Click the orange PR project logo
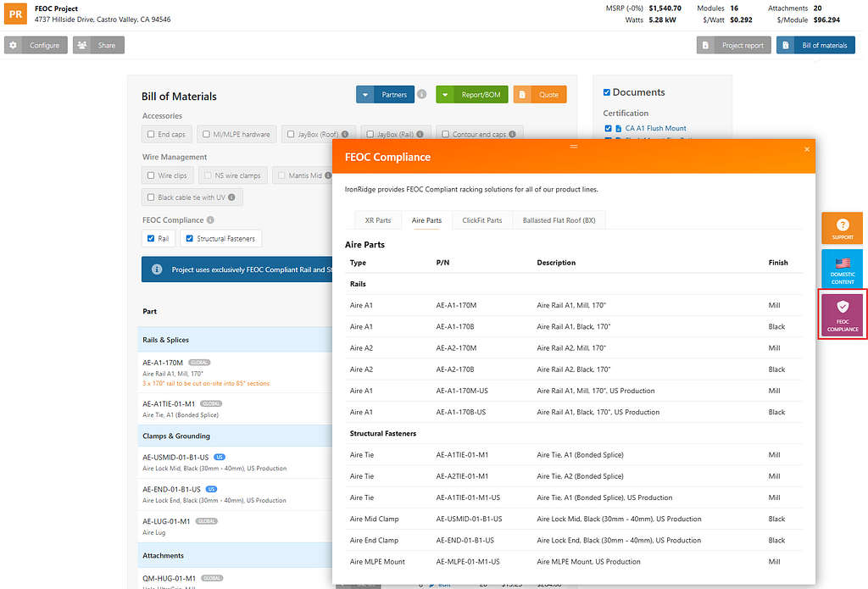This screenshot has width=868, height=589. point(17,14)
